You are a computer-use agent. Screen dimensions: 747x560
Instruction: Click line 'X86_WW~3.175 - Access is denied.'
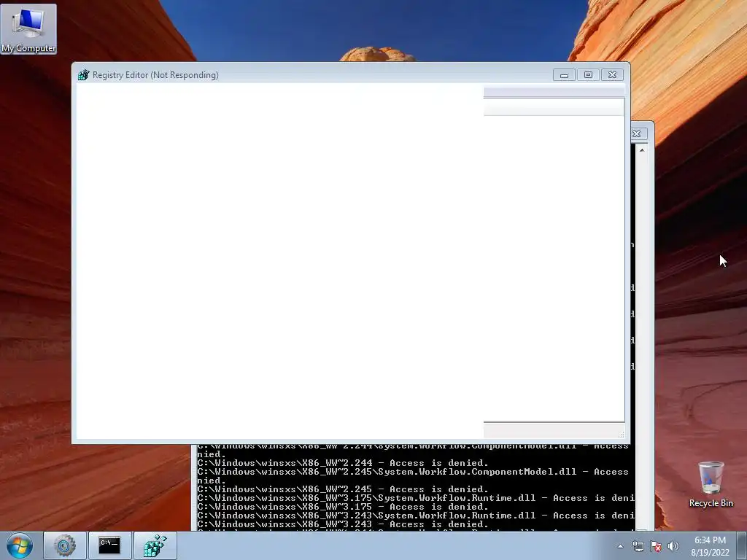point(343,507)
